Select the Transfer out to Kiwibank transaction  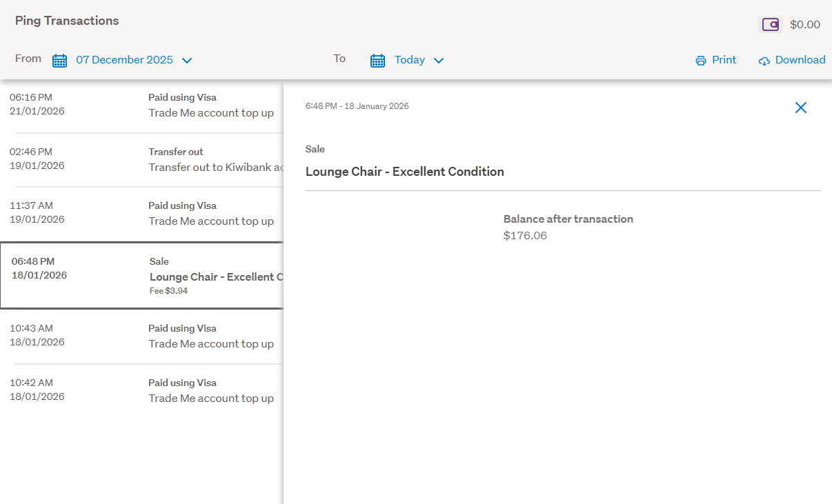[x=141, y=159]
